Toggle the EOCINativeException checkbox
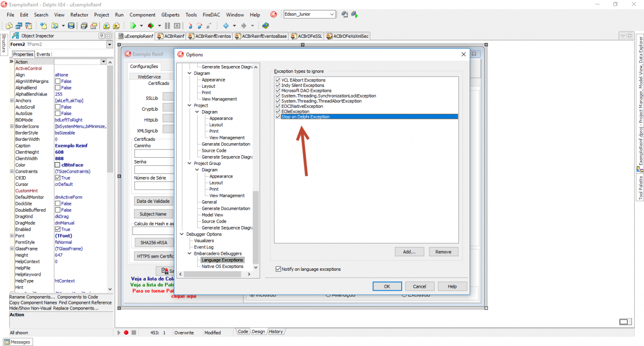The image size is (644, 346). pos(278,106)
